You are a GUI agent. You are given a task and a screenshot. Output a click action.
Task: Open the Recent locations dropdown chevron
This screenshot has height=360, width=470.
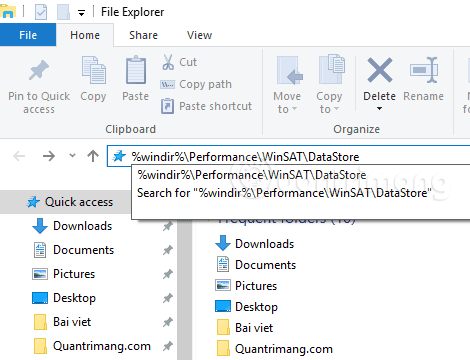click(72, 156)
